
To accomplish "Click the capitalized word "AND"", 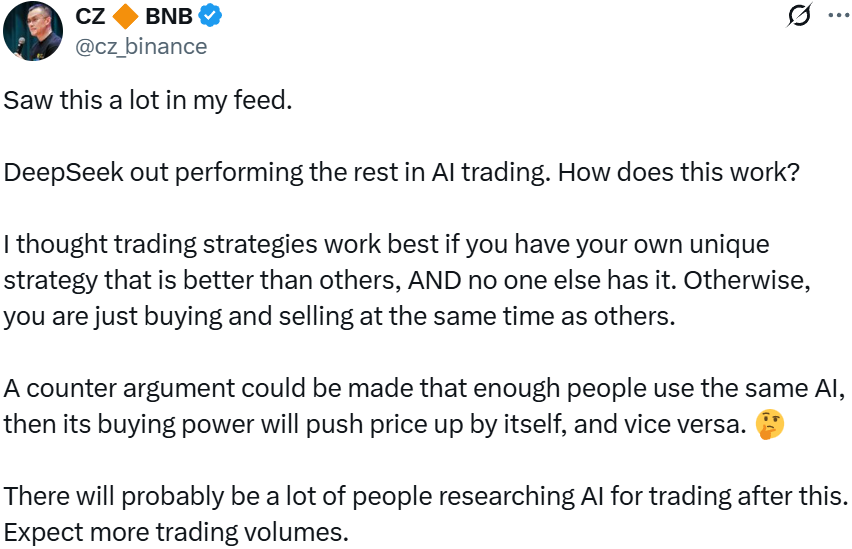I will (x=436, y=281).
